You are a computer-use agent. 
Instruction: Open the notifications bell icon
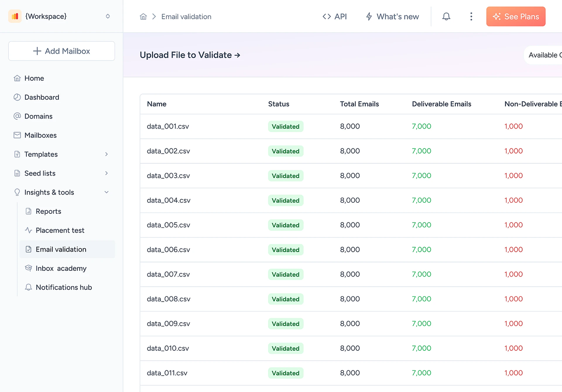click(446, 17)
